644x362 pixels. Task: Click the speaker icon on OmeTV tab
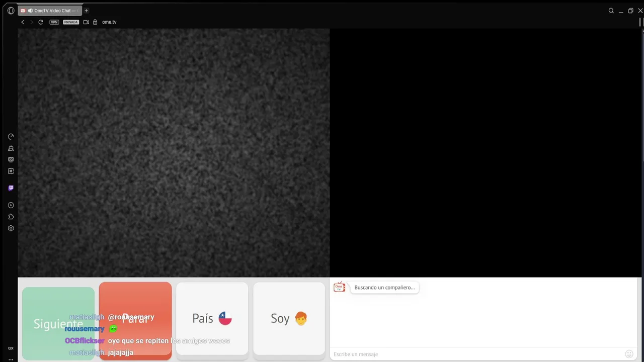[30, 11]
